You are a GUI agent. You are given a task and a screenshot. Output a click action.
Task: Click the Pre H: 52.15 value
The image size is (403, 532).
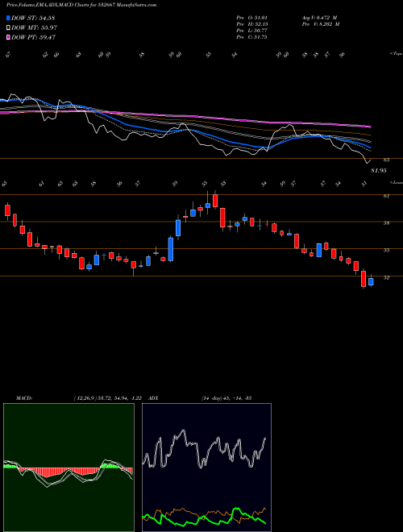[251, 24]
